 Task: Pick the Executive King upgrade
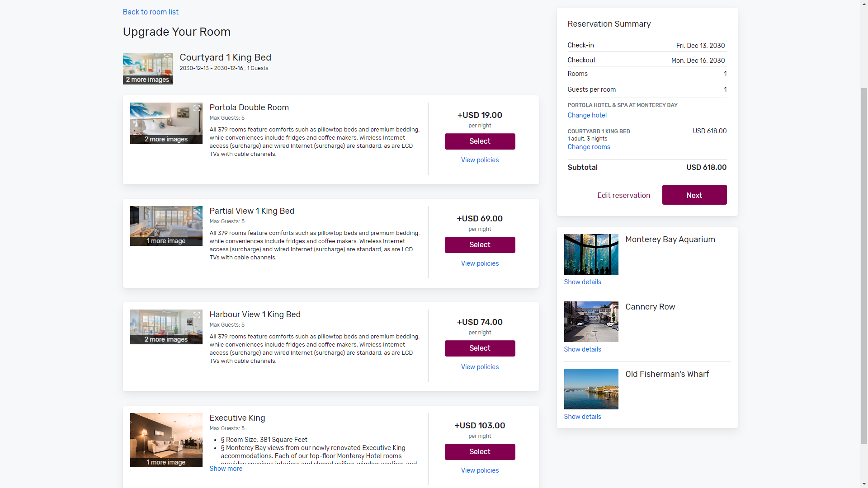pos(480,452)
